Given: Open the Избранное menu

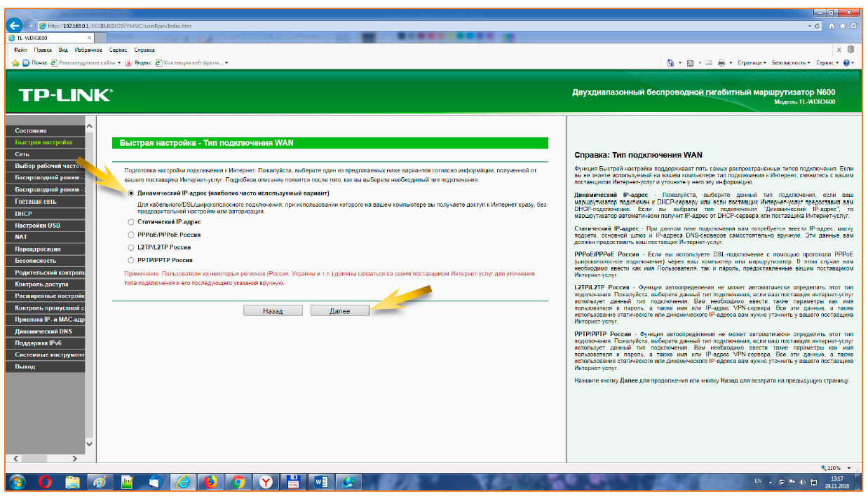Looking at the screenshot, I should pos(88,50).
